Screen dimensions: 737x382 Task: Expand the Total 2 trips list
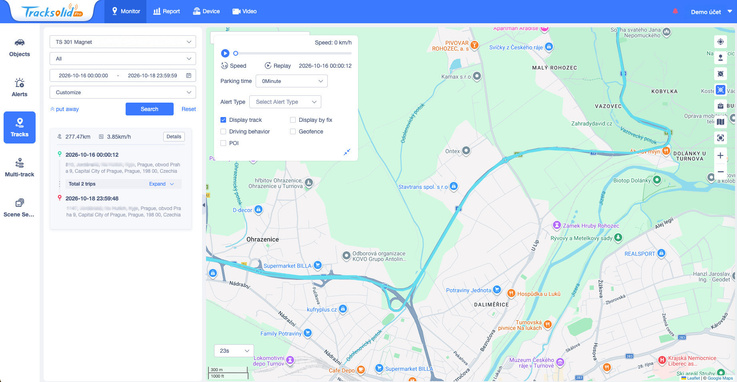(x=161, y=184)
